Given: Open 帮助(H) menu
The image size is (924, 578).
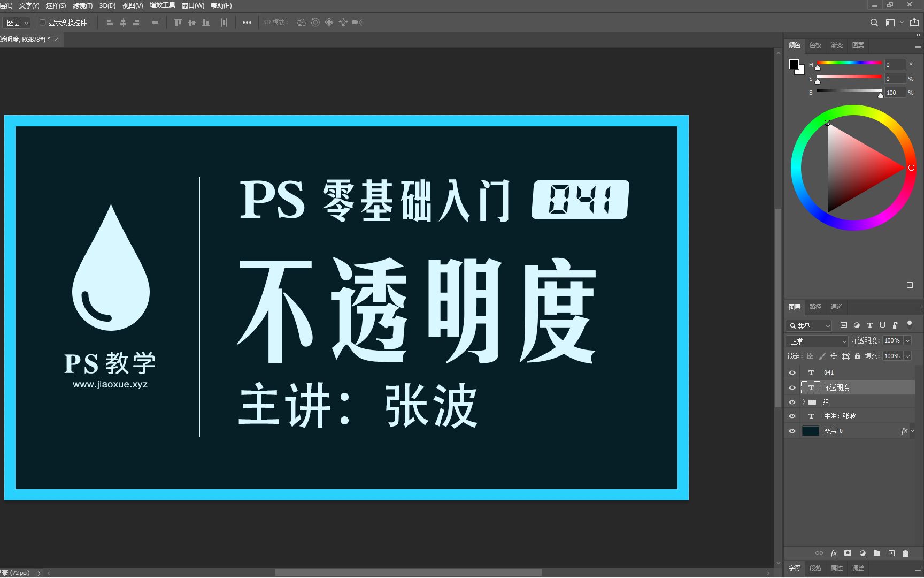Looking at the screenshot, I should click(221, 6).
